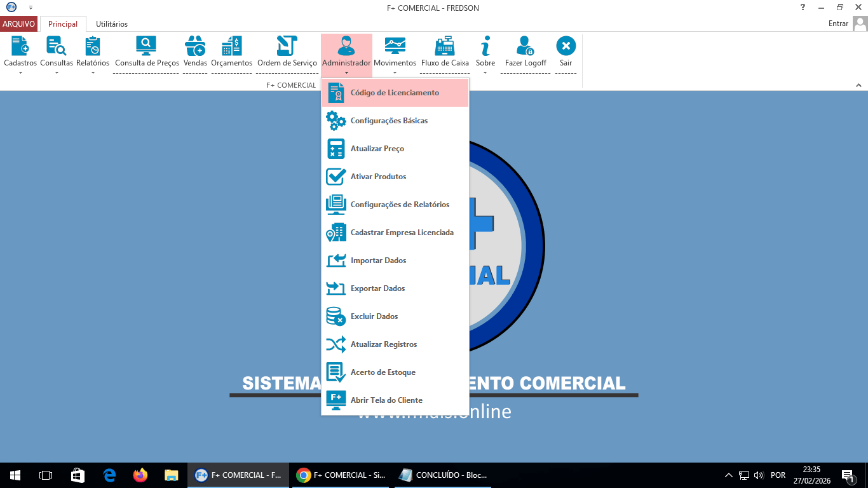Screen dimensions: 868x488
Task: Expand the Relatórios dropdown arrow
Action: [93, 72]
